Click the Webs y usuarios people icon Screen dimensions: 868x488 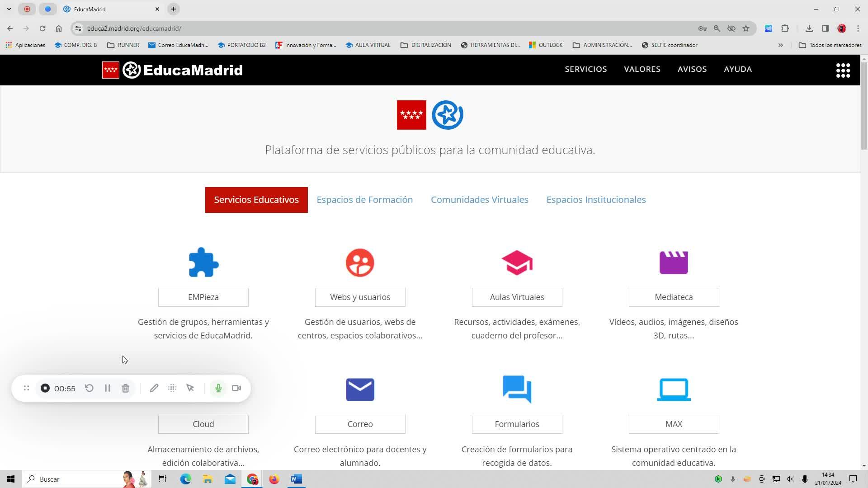click(360, 263)
